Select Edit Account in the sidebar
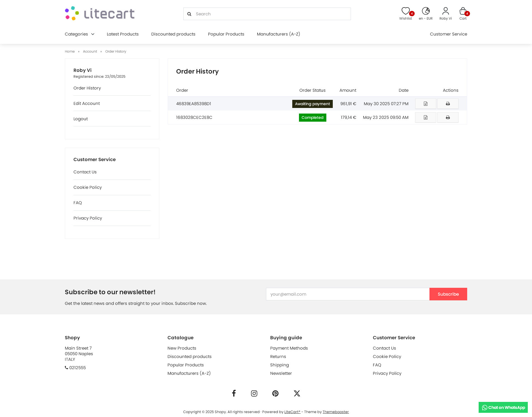 (87, 103)
